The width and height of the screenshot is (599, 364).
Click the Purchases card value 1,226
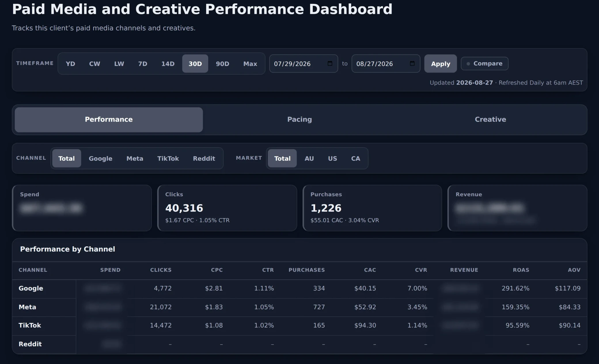tap(326, 208)
